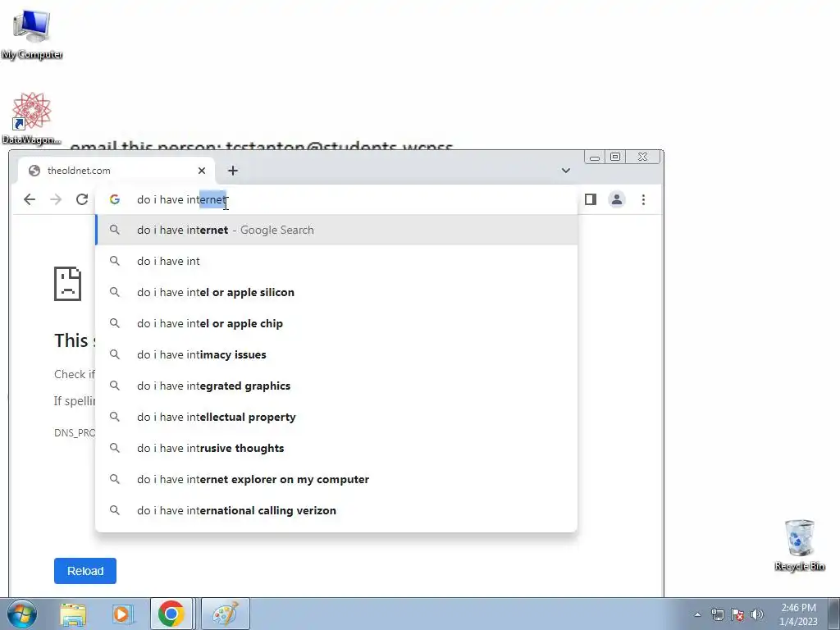
Task: Reload page with the toolbar refresh icon
Action: tap(82, 200)
